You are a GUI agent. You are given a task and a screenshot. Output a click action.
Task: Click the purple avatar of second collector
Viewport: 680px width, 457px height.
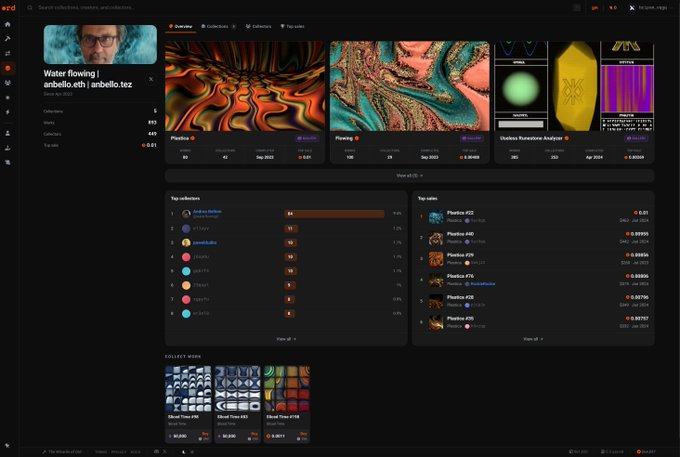coord(186,228)
